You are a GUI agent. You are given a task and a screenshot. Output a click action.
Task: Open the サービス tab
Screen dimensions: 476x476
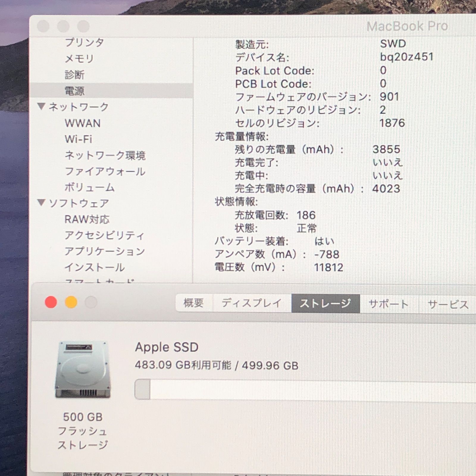(447, 304)
